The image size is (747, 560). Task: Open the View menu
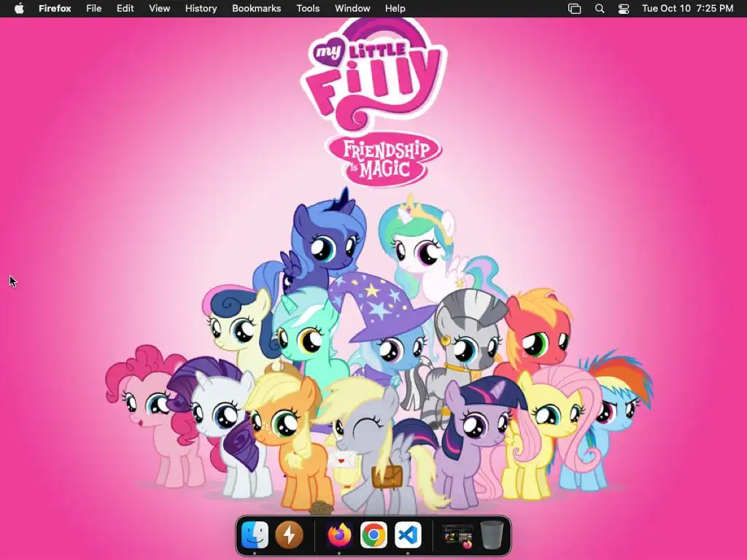click(160, 9)
